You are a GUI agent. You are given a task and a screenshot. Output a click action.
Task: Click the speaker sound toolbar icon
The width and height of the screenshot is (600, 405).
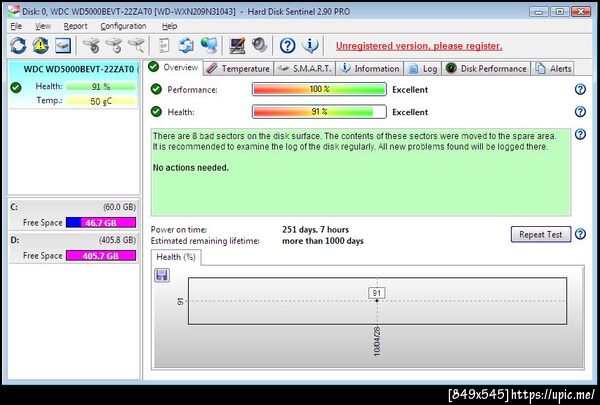(x=259, y=46)
